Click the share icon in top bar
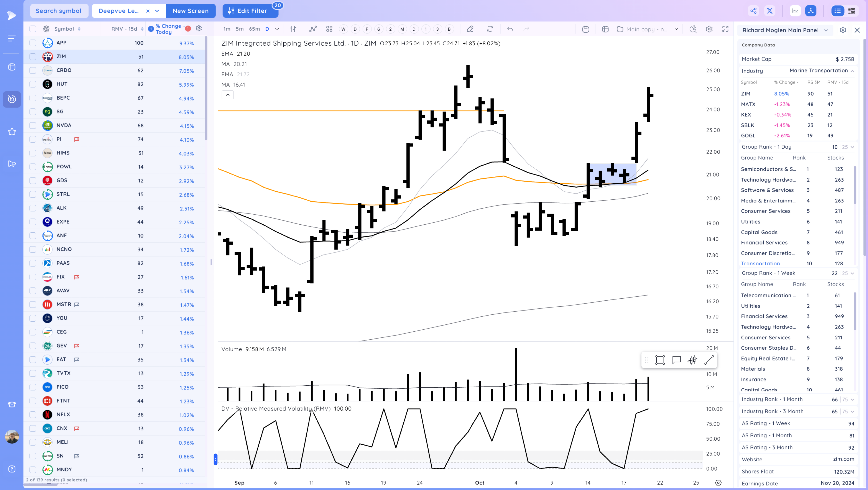868x490 pixels. coord(753,11)
